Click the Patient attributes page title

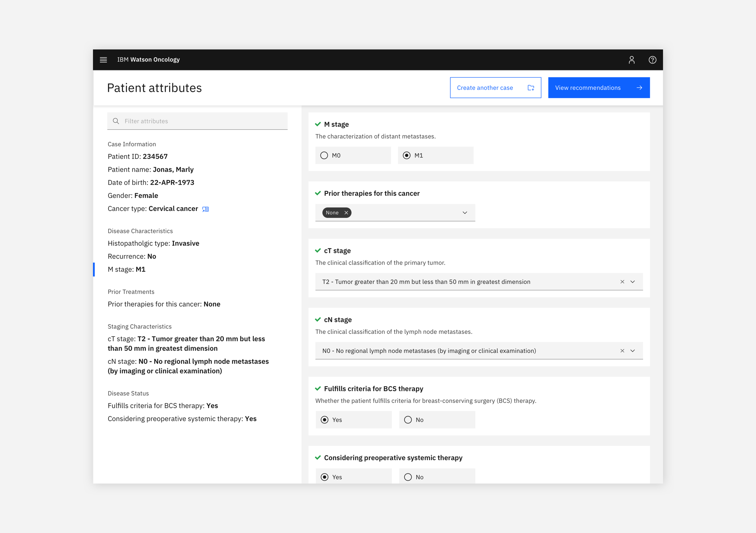[x=155, y=88]
